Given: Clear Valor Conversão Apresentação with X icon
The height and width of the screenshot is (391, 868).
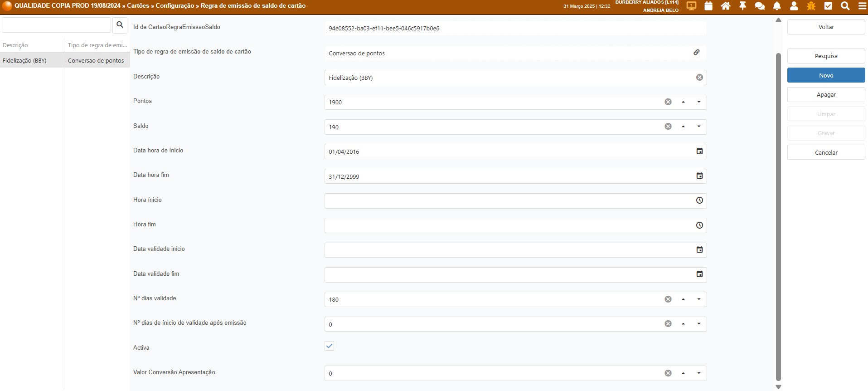Looking at the screenshot, I should 668,373.
